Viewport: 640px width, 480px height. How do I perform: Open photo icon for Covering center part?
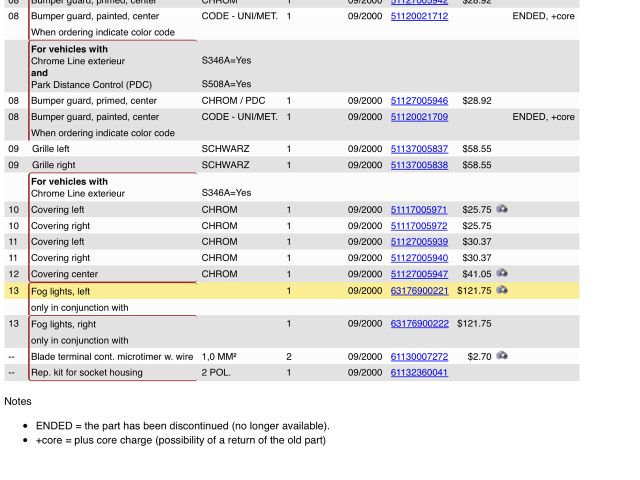(502, 273)
